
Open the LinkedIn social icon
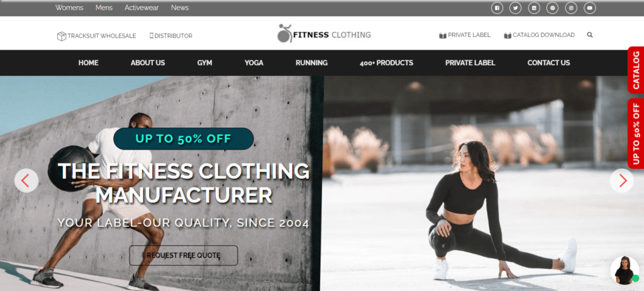(x=534, y=8)
